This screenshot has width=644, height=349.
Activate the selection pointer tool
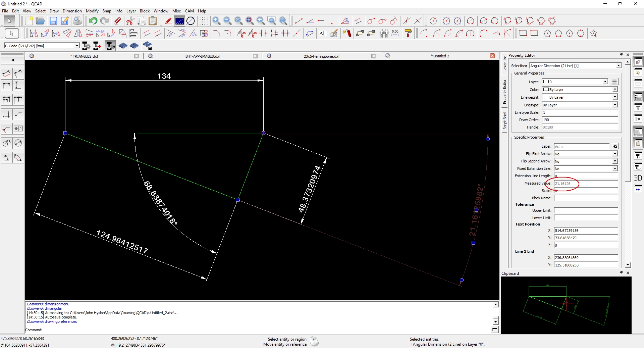point(10,21)
